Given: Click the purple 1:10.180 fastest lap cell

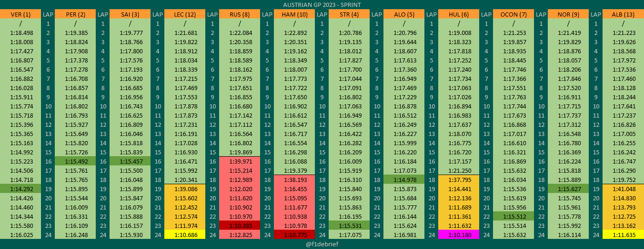Looking at the screenshot, I should [459, 235].
